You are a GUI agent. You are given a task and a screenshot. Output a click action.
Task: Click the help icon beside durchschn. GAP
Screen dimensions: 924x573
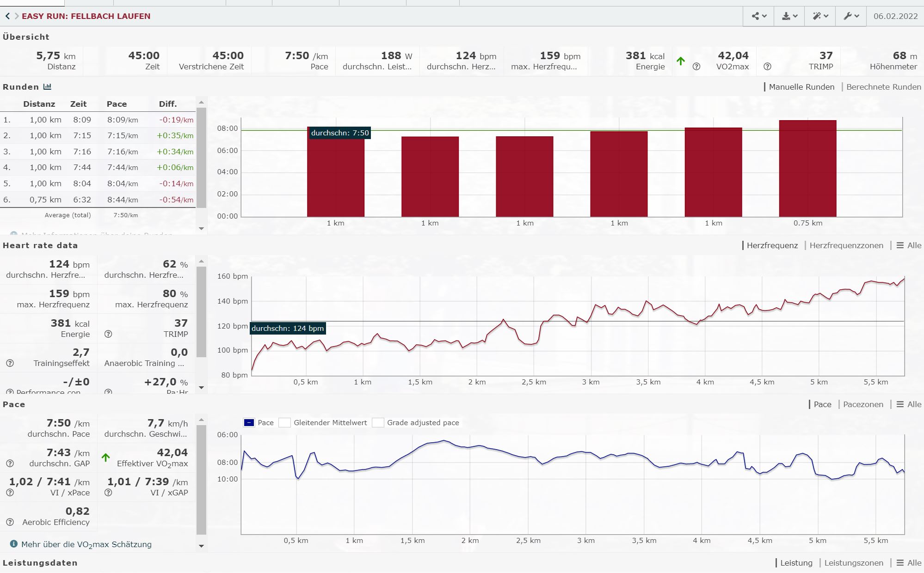point(10,463)
